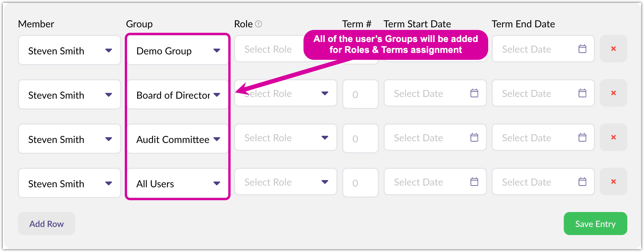Click the Role info icon
The image size is (644, 252).
coord(258,24)
